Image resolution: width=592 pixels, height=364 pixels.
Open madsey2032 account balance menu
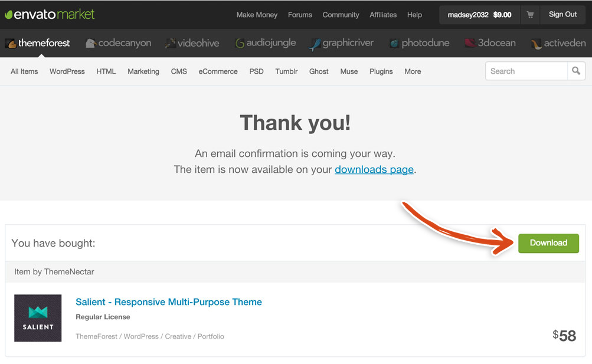[479, 15]
